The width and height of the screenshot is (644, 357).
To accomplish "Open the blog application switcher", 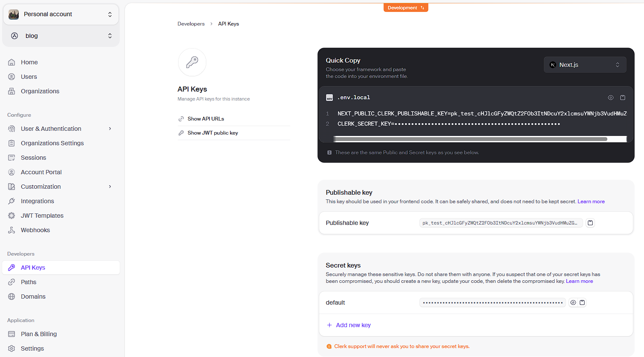I will click(x=61, y=36).
